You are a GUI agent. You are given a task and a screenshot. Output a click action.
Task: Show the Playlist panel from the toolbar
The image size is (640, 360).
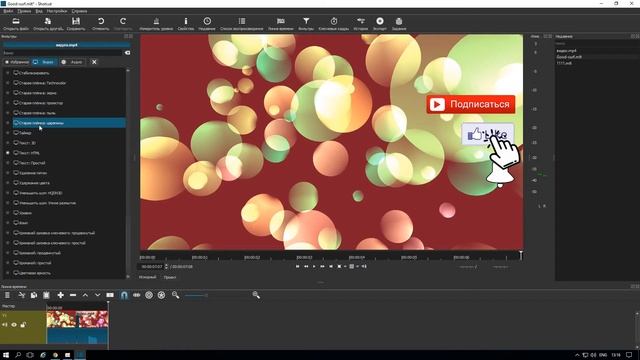[x=242, y=21]
